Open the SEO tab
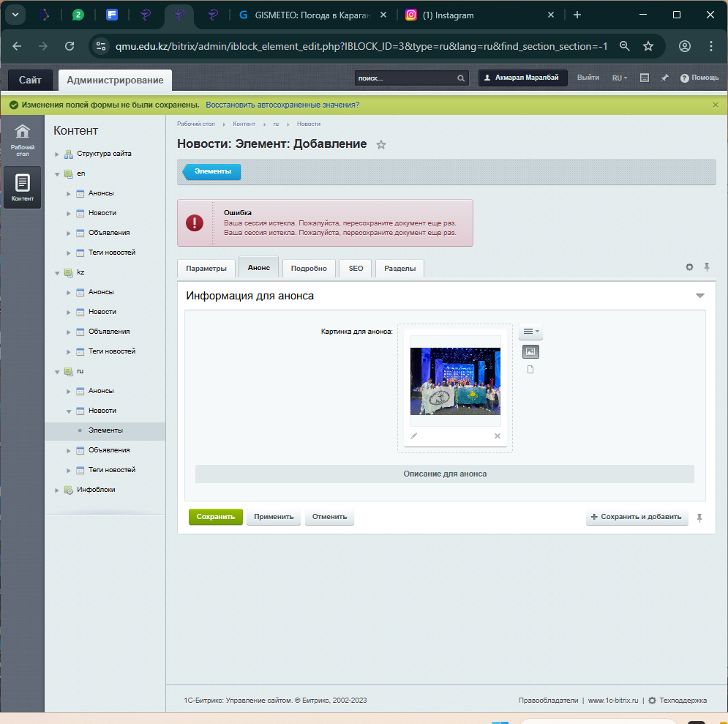The image size is (728, 724). (356, 269)
